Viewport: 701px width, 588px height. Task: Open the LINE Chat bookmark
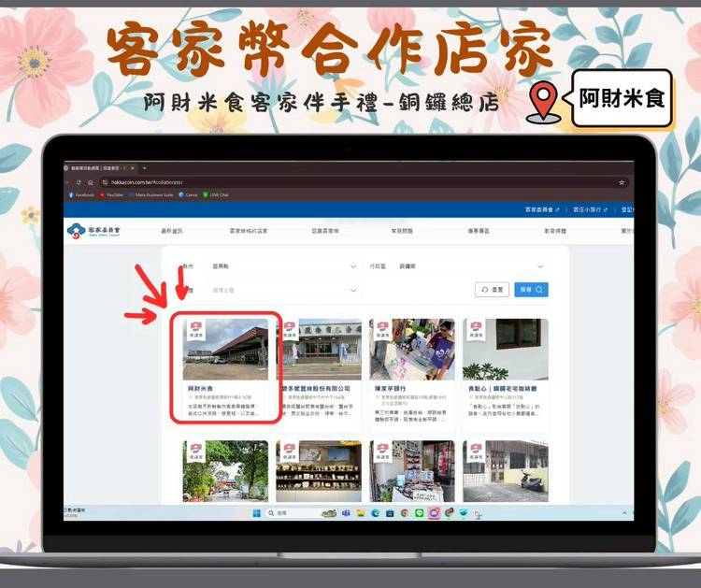218,194
